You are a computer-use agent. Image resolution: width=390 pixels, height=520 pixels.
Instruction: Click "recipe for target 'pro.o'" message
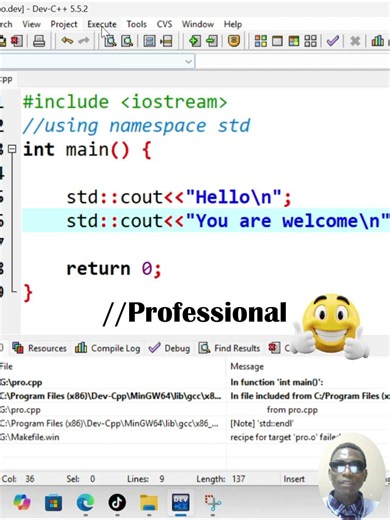(x=285, y=437)
